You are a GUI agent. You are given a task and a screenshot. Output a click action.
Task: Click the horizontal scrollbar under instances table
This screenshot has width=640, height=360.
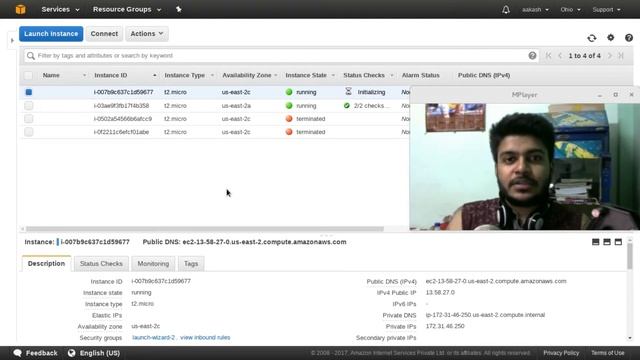[204, 229]
